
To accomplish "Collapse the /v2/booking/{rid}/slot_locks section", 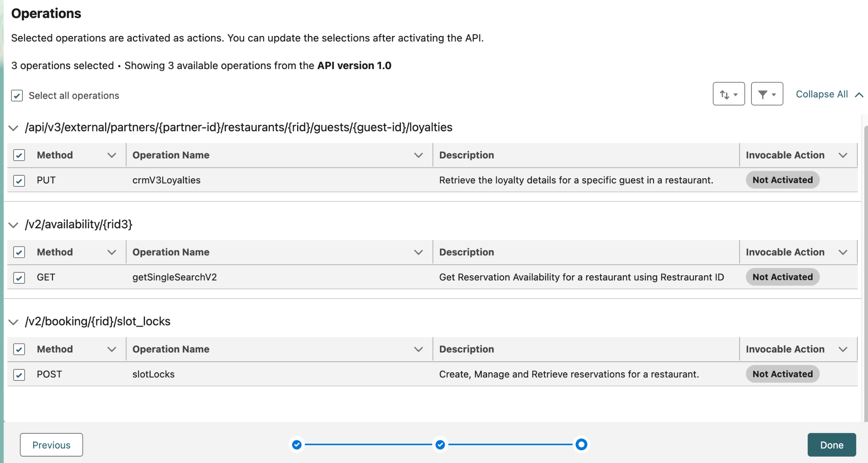I will click(x=14, y=322).
